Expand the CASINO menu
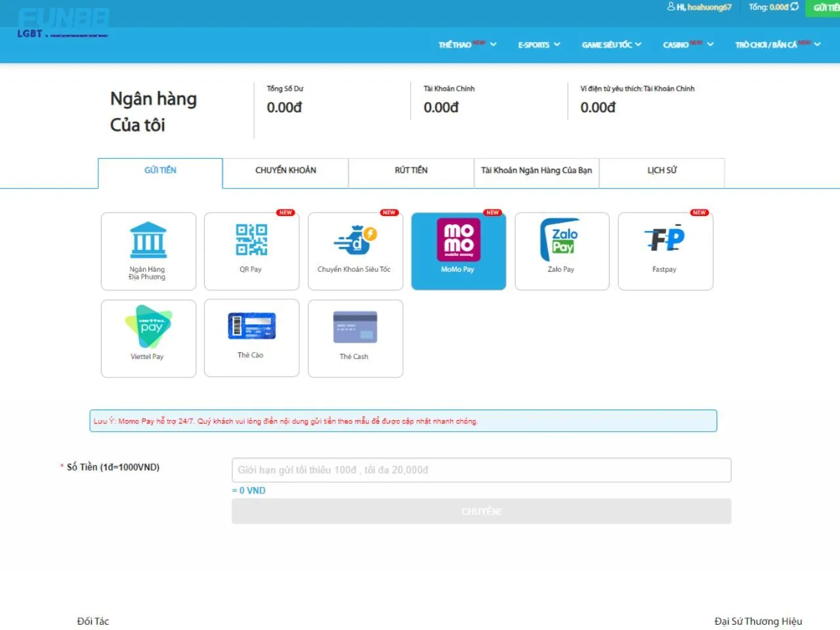This screenshot has height=630, width=840. coord(688,45)
